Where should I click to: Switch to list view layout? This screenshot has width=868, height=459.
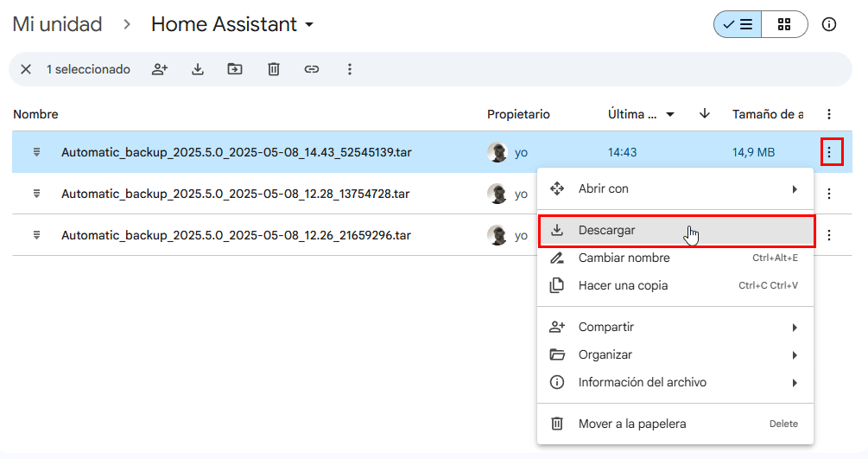[738, 24]
